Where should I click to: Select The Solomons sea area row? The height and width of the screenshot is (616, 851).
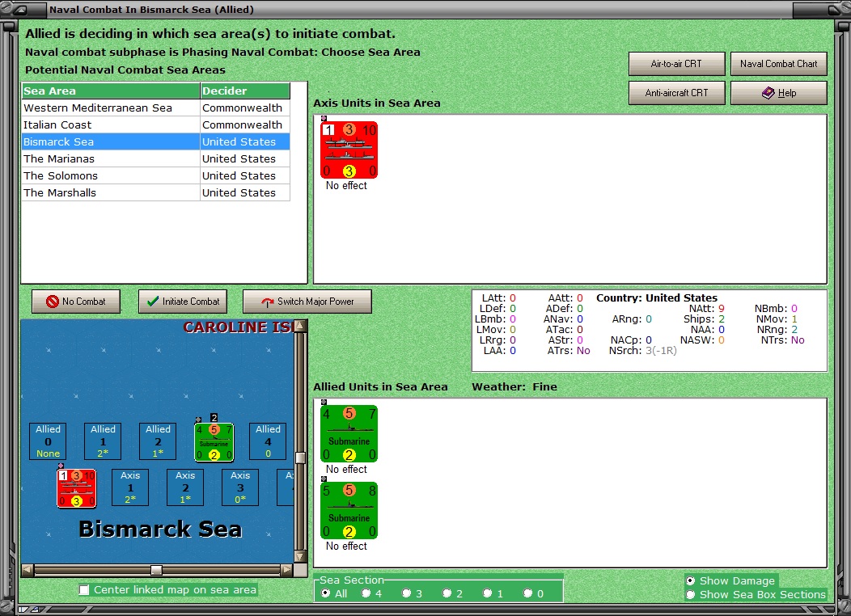[x=156, y=175]
